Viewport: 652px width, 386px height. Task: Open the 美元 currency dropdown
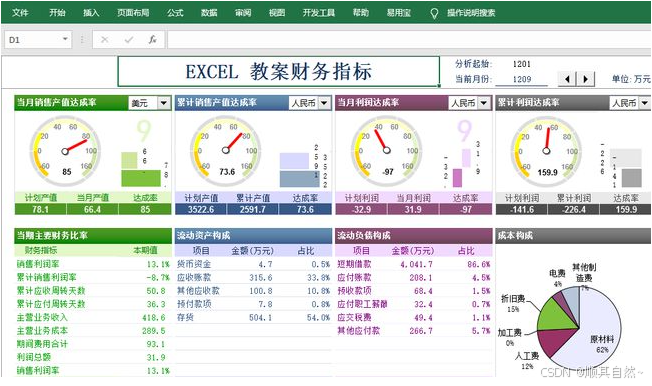(164, 103)
